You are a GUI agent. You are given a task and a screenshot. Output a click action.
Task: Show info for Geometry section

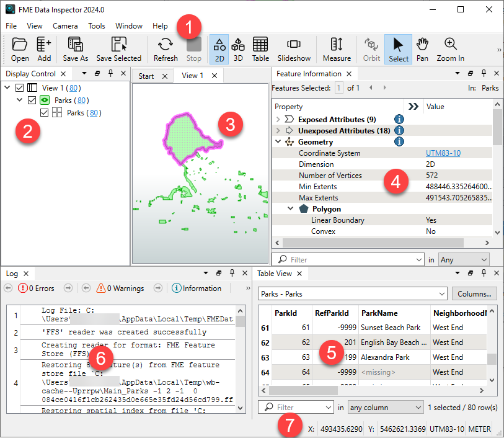pyautogui.click(x=399, y=141)
